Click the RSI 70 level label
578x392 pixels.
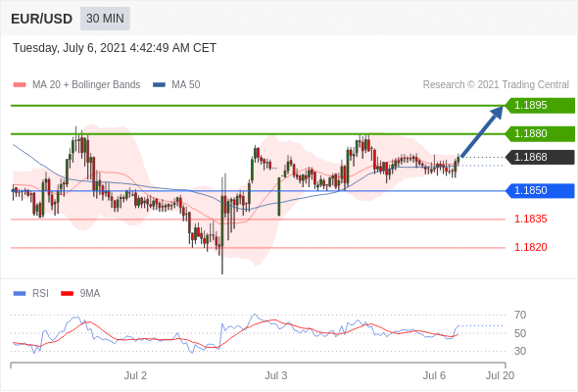tap(520, 315)
